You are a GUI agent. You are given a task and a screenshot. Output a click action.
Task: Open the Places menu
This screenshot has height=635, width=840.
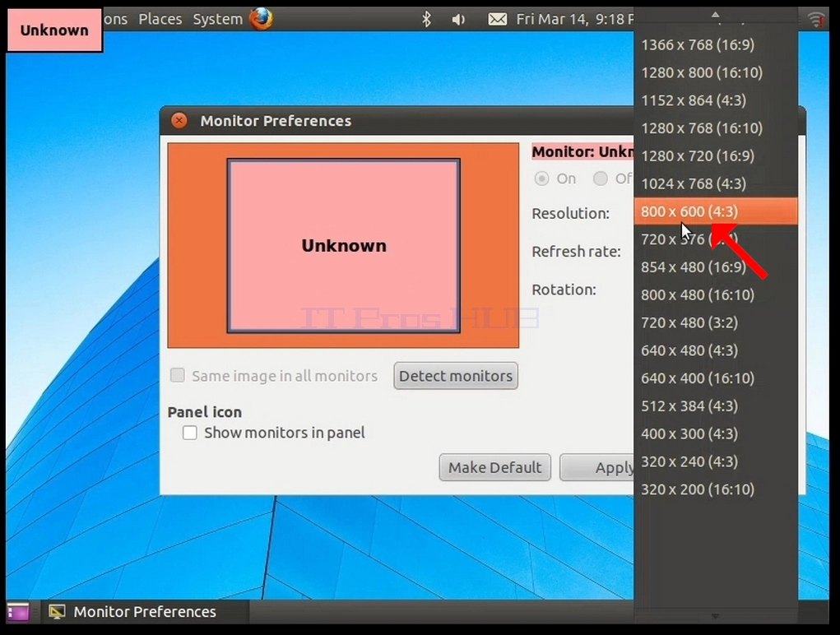[160, 19]
